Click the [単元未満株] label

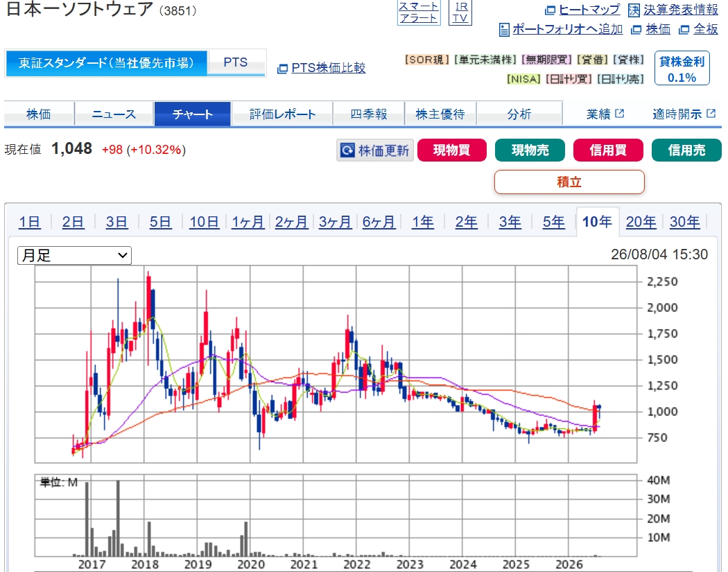pos(485,60)
